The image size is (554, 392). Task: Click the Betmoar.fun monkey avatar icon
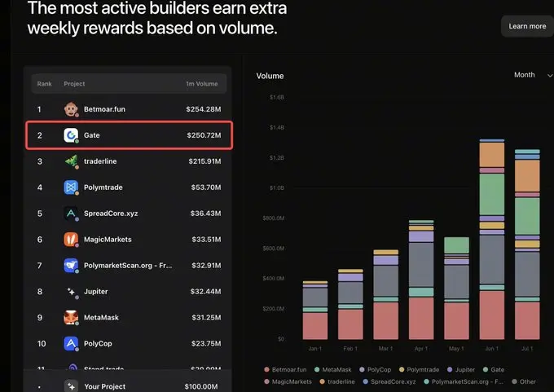71,109
